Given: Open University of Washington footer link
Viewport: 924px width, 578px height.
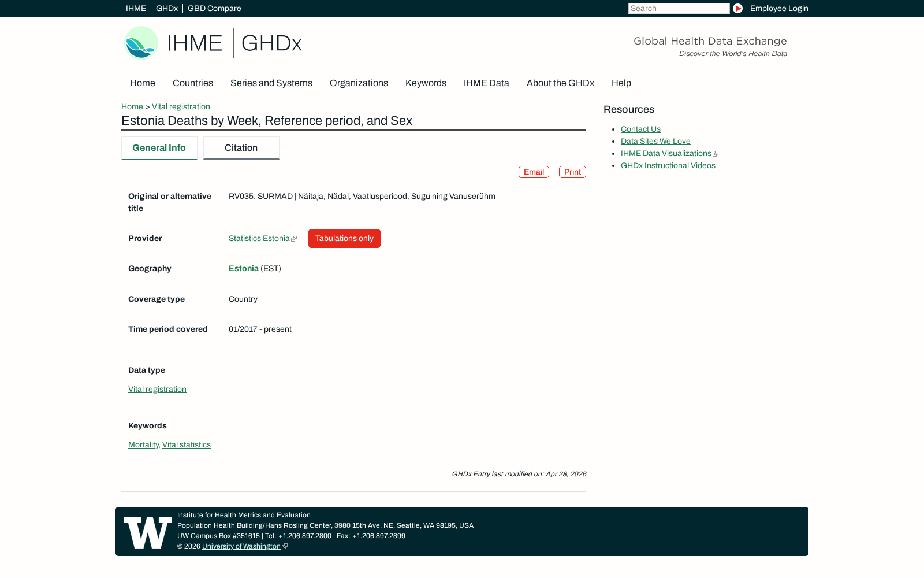Looking at the screenshot, I should coord(241,546).
